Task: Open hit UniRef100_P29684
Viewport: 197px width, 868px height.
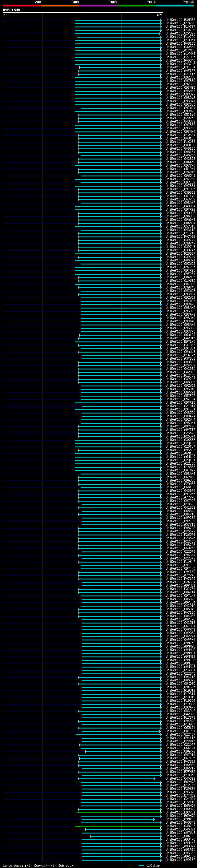Action: point(180,789)
